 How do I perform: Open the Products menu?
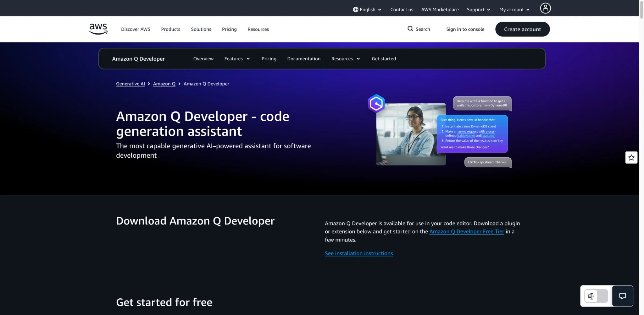tap(170, 29)
